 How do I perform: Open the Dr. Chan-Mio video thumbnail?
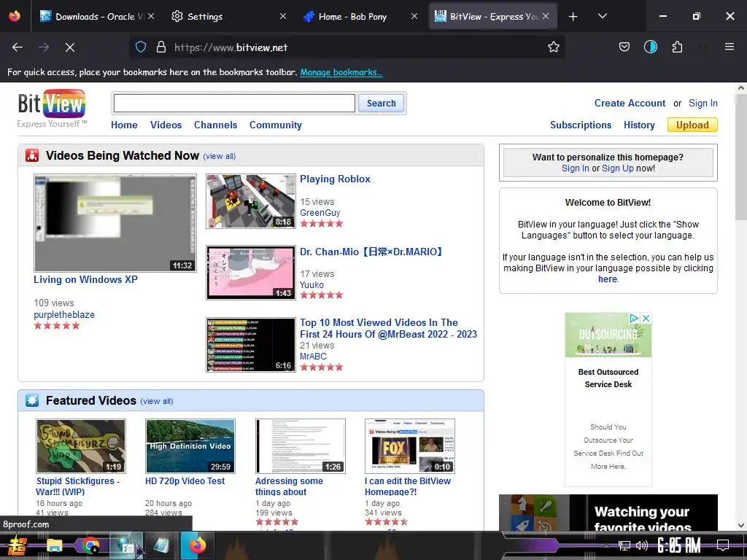251,273
